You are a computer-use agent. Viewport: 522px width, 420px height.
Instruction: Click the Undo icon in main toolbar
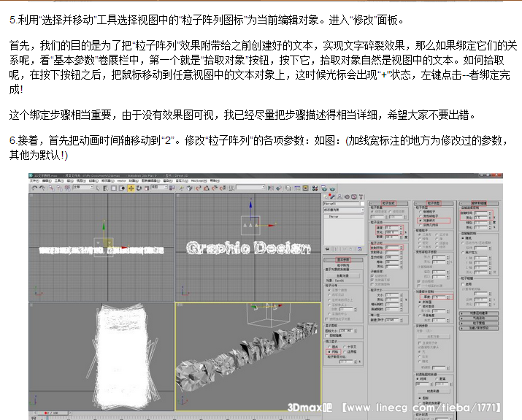(34, 188)
